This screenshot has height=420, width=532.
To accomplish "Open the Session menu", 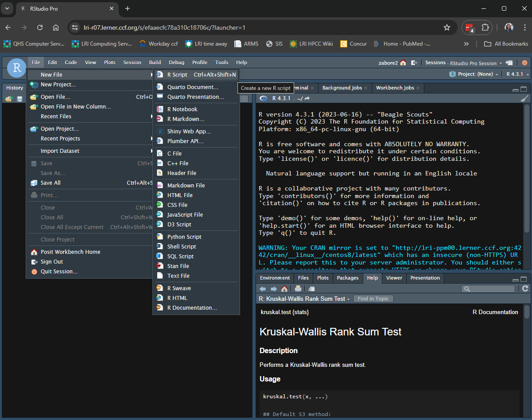I will 132,62.
